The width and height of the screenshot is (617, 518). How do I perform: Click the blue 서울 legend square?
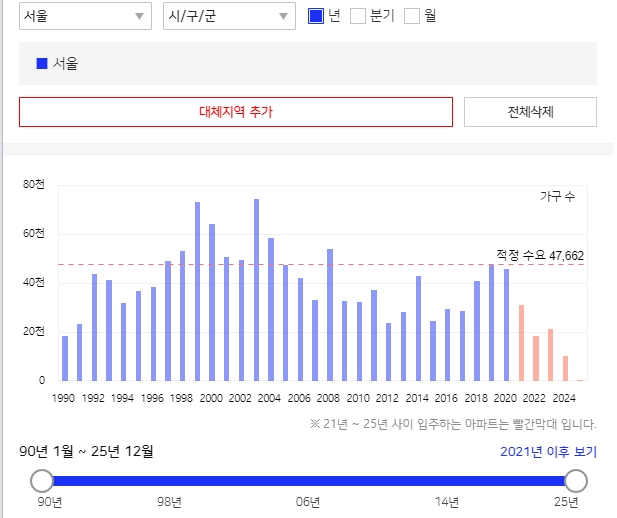(x=42, y=63)
